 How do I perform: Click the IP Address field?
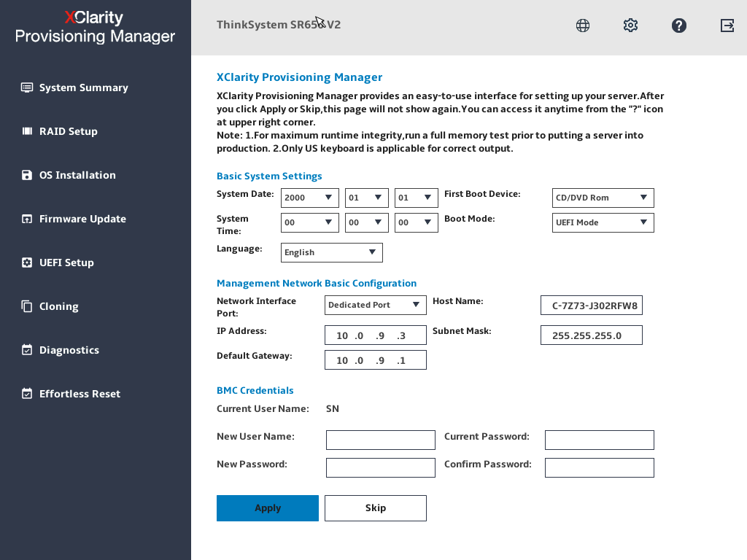tap(376, 335)
